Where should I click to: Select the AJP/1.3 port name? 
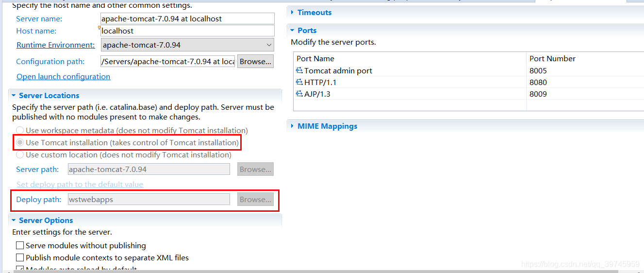[317, 94]
